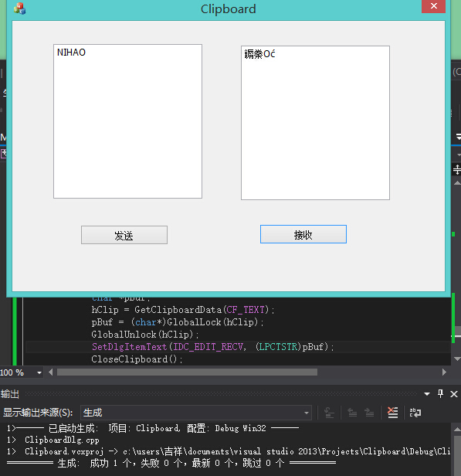This screenshot has height=476, width=461.
Task: Close the Clipboard dialog window
Action: 434,6
